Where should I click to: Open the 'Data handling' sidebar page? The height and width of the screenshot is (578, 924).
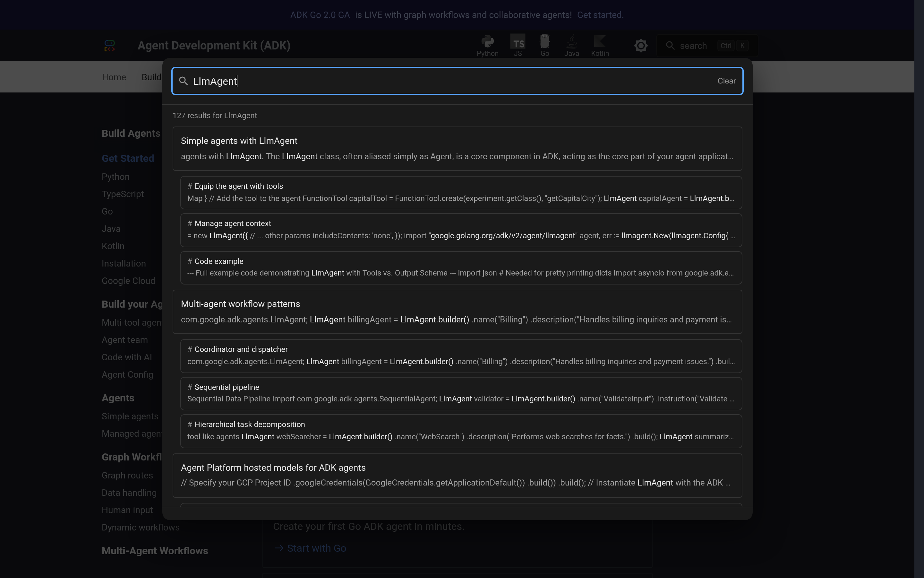(129, 493)
